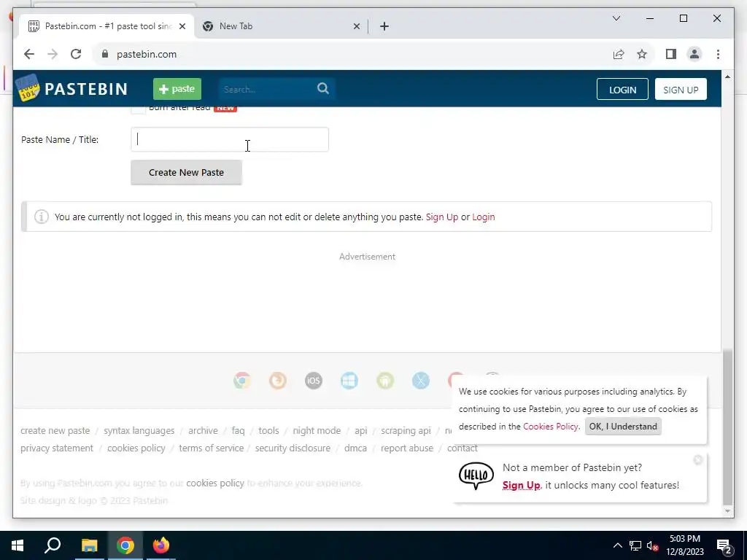
Task: Open syntax languages footer link
Action: point(139,430)
